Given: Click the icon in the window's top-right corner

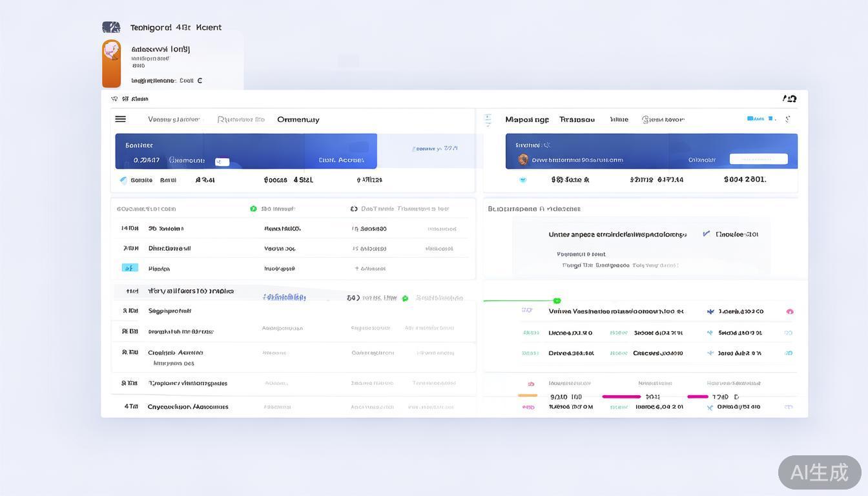Looking at the screenshot, I should tap(789, 99).
